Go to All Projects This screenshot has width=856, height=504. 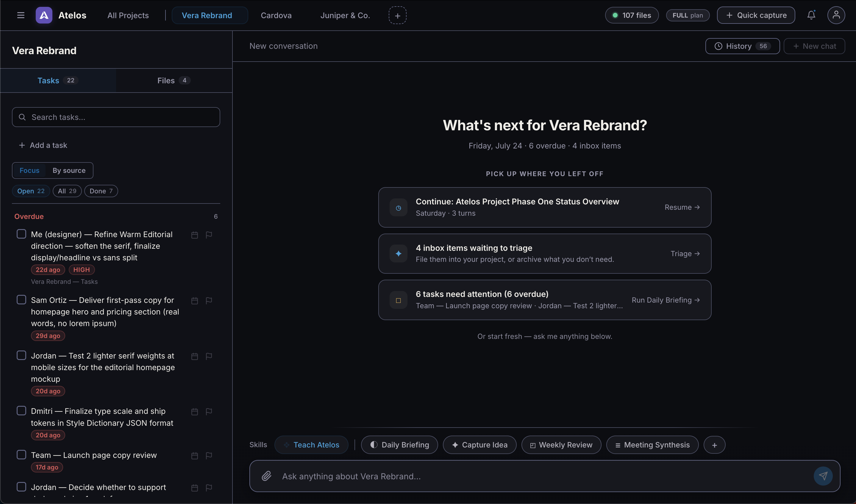tap(128, 15)
